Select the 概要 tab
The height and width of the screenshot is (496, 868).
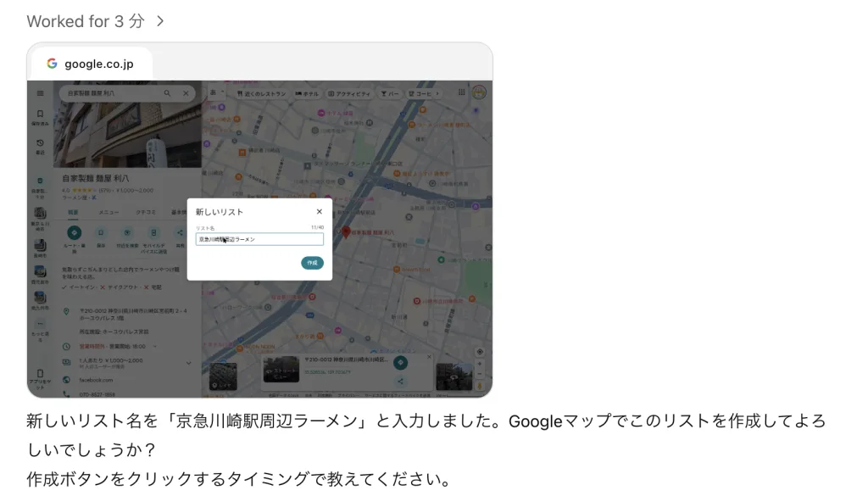(73, 212)
